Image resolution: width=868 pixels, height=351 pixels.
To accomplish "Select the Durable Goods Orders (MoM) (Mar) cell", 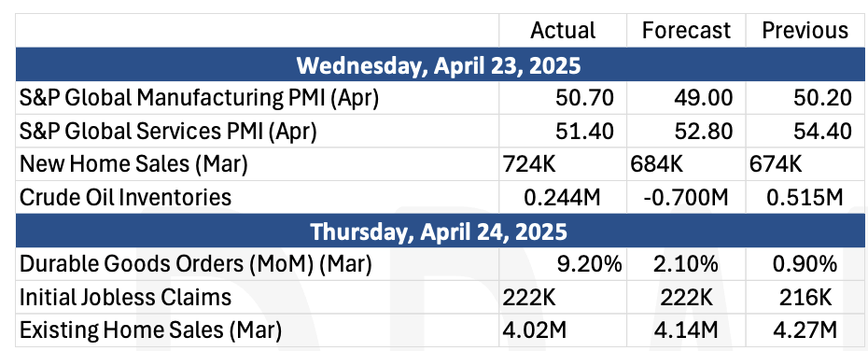I will (257, 264).
